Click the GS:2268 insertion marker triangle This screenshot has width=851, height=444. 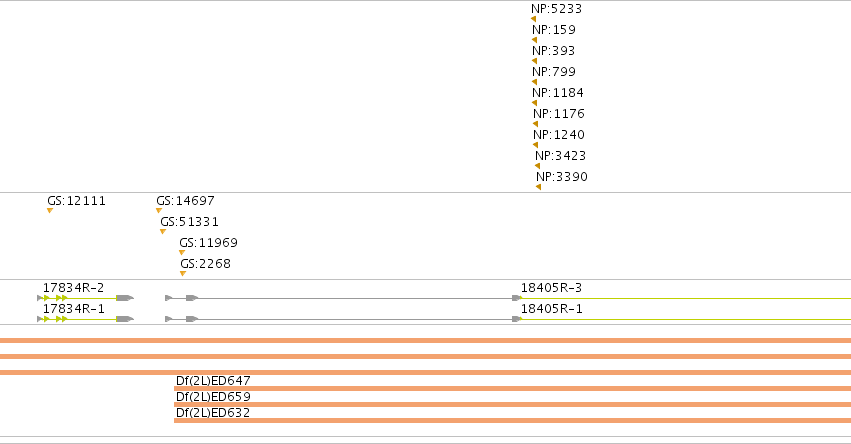click(183, 274)
